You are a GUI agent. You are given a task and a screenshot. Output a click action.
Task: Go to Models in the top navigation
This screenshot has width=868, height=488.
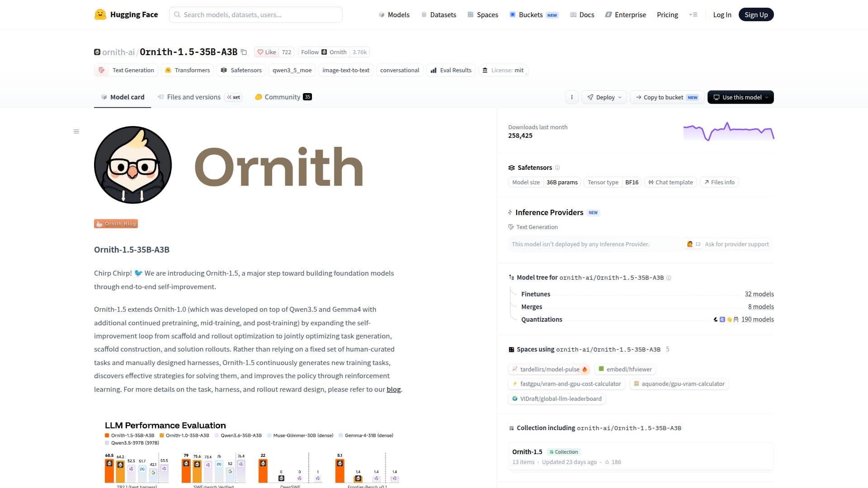coord(394,14)
